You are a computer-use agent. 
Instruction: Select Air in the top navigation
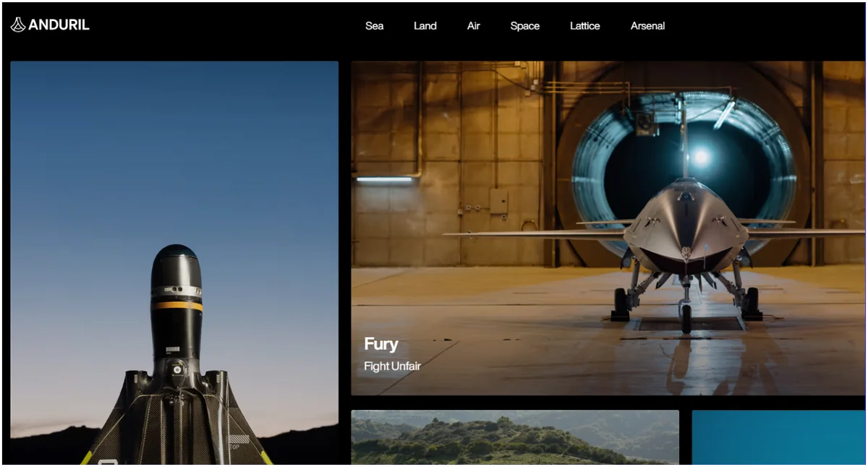[474, 26]
